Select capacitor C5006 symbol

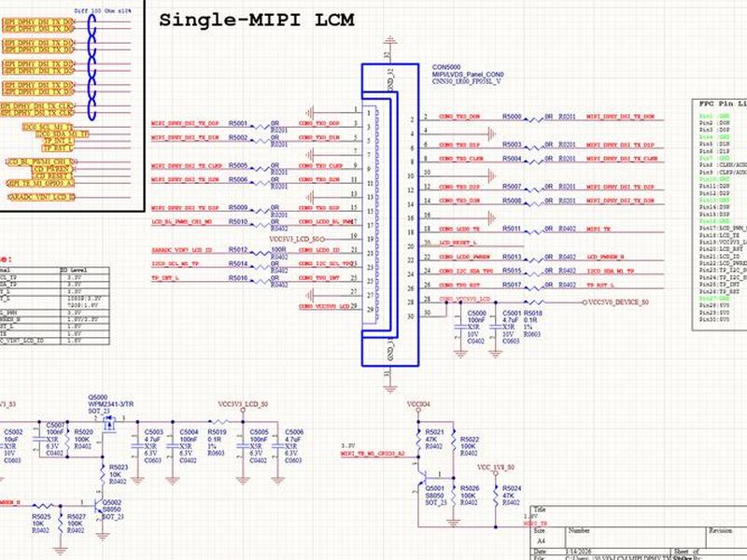pyautogui.click(x=277, y=446)
